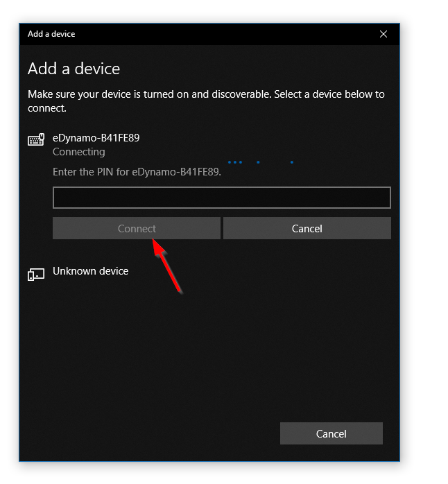Select the eDynamo-B41FE89 device name
This screenshot has width=448, height=484.
tap(96, 137)
